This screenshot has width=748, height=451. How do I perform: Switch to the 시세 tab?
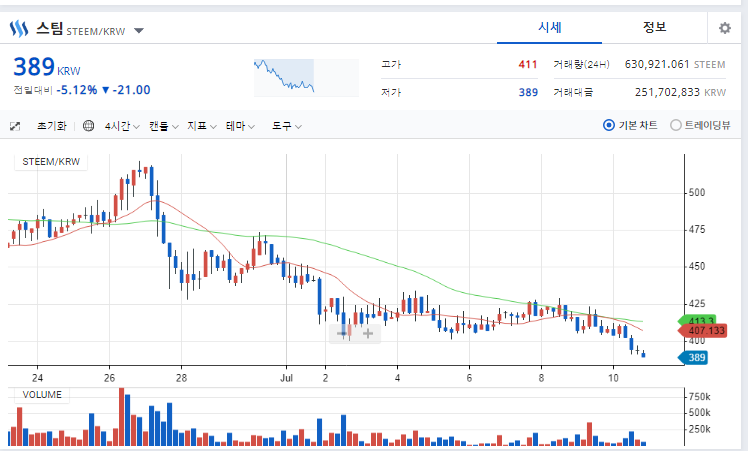click(x=550, y=28)
